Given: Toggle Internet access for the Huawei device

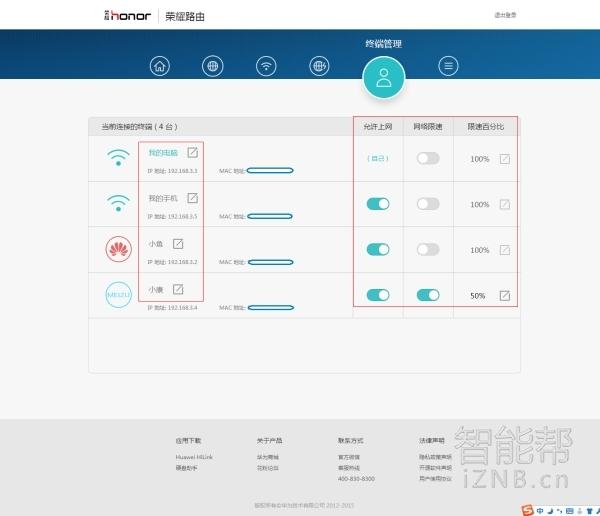Looking at the screenshot, I should click(378, 249).
